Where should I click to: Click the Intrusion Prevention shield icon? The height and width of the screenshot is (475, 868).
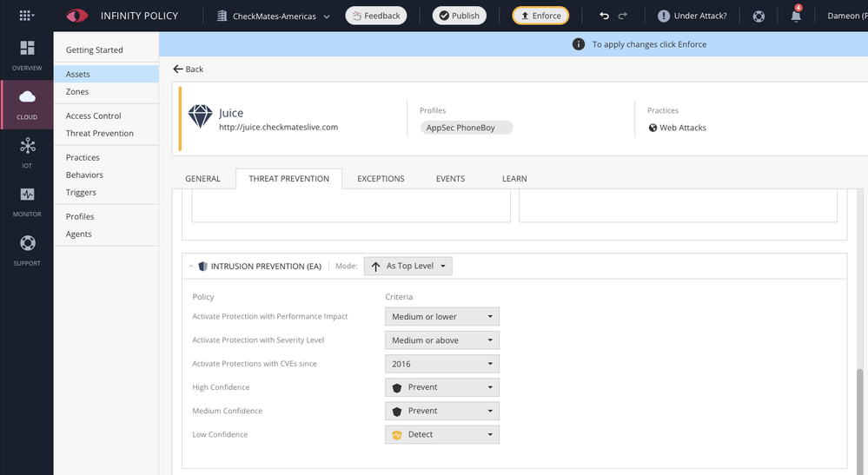tap(202, 267)
